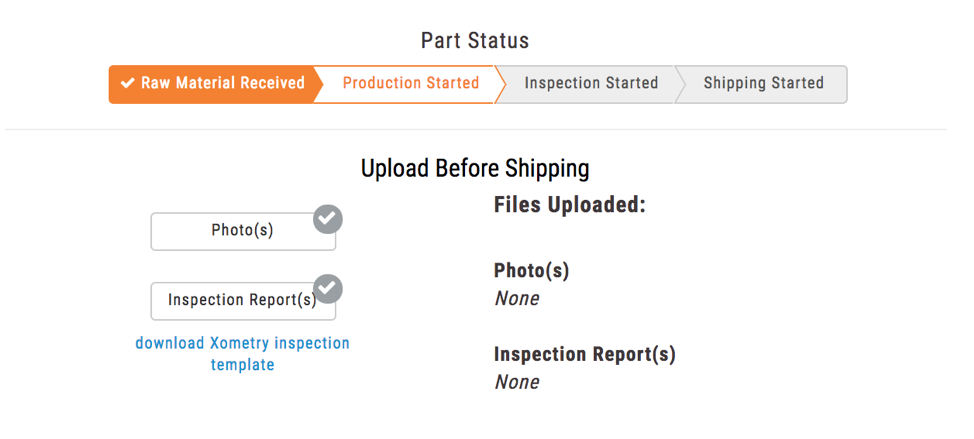Click the Photo(s) label under Files Uploaded

[531, 271]
